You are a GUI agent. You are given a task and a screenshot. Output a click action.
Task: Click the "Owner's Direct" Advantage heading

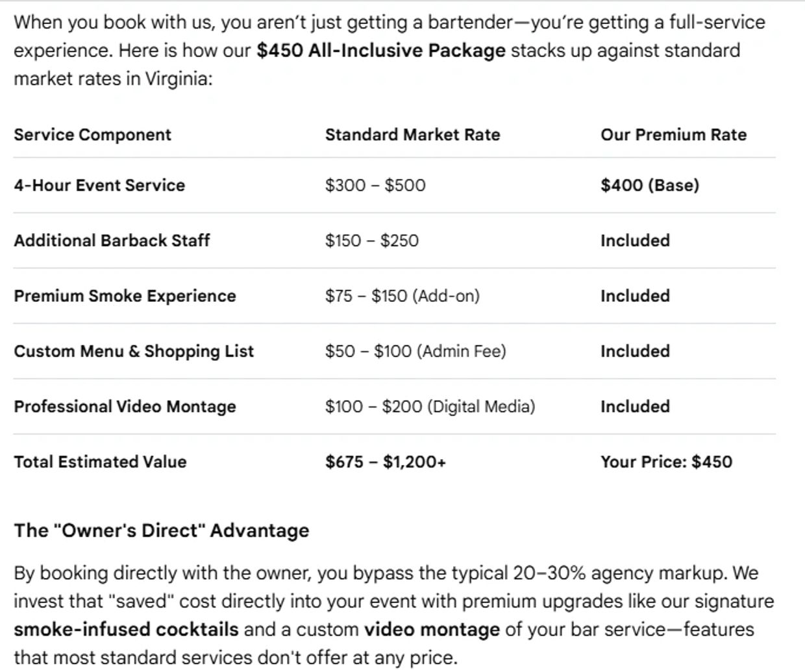(162, 531)
